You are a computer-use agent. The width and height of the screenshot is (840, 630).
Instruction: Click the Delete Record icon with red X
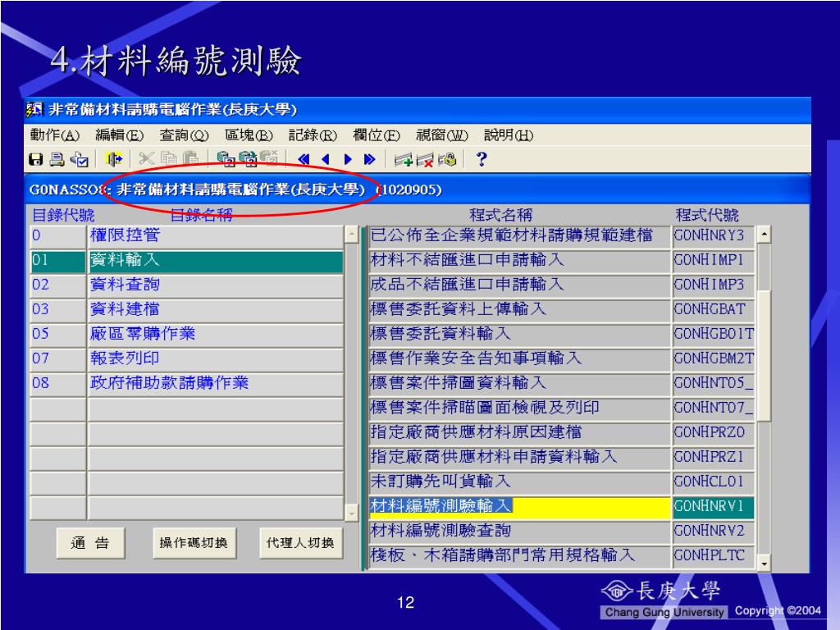pos(425,160)
